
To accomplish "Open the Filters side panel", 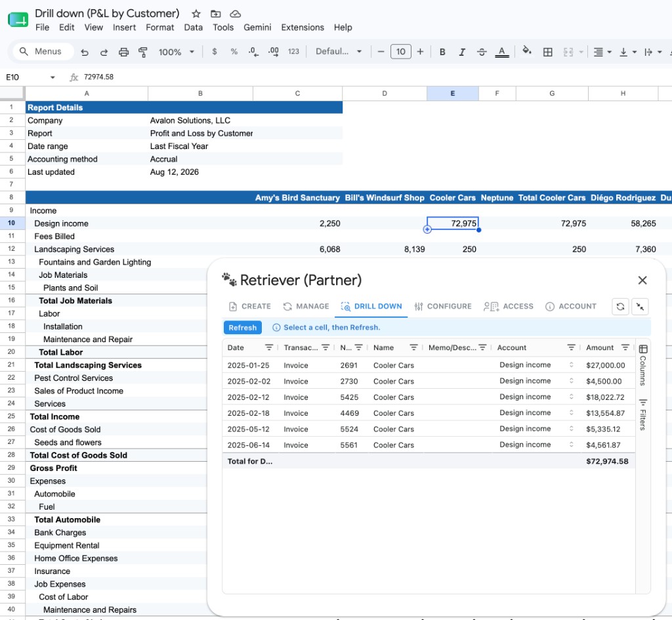I will 643,414.
